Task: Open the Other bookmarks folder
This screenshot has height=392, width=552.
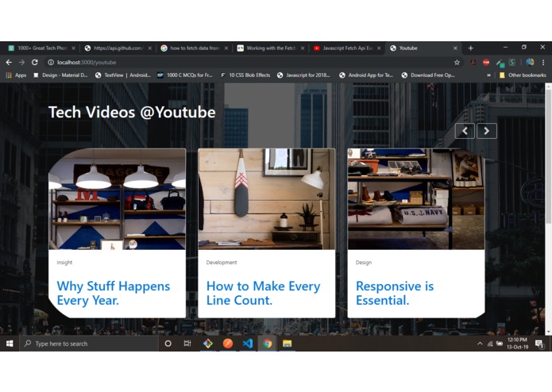Action: coord(523,75)
